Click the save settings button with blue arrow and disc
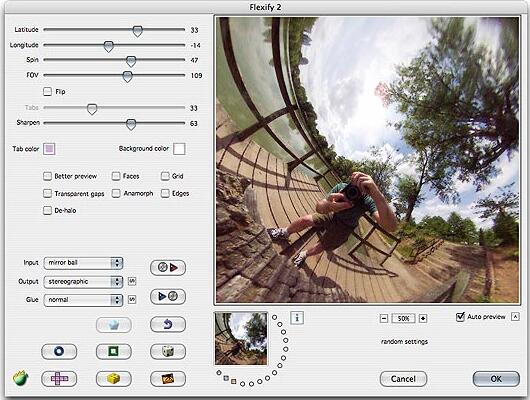The height and width of the screenshot is (400, 530). (168, 297)
